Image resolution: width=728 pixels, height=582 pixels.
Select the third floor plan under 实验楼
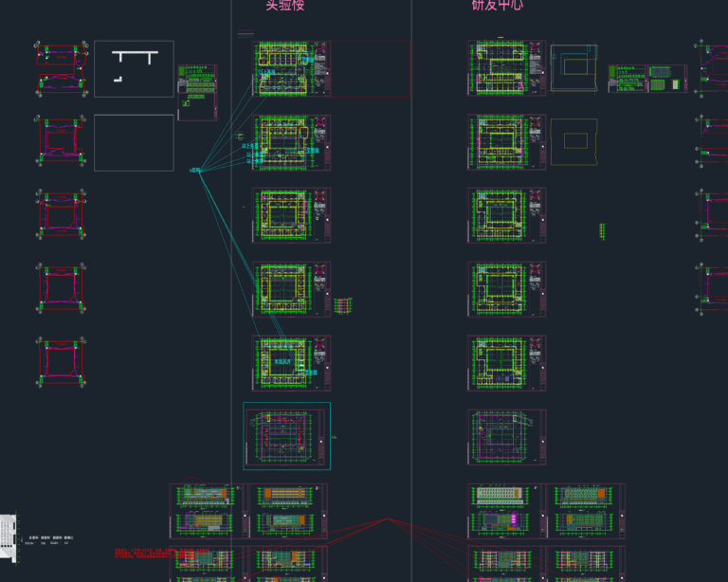click(x=291, y=215)
